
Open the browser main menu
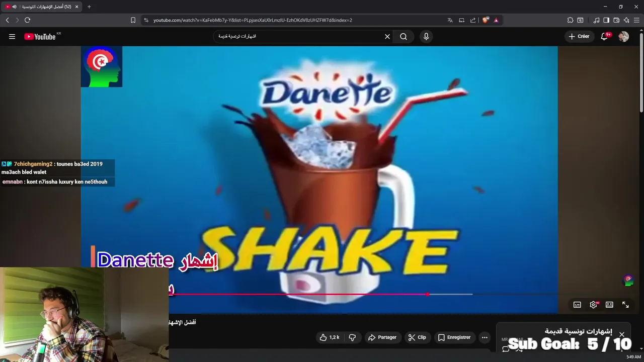tap(636, 20)
